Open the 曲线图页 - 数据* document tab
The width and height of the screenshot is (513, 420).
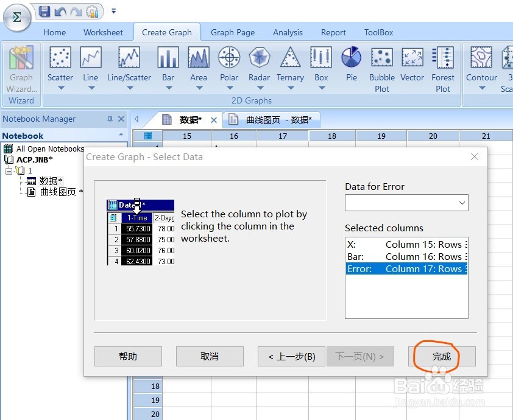pyautogui.click(x=271, y=120)
